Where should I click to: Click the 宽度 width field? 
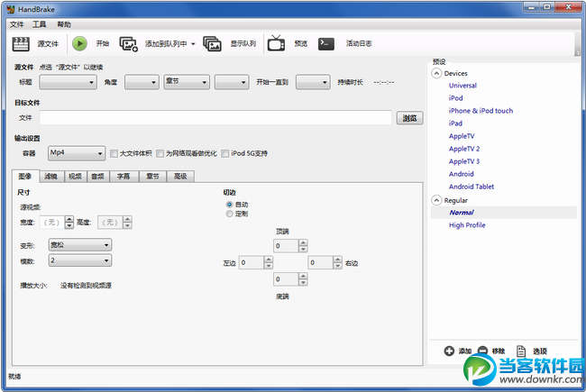point(52,223)
